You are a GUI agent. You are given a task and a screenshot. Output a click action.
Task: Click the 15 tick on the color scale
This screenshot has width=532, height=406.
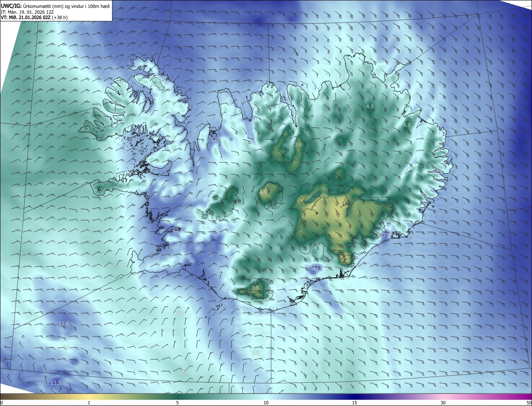[355, 403]
